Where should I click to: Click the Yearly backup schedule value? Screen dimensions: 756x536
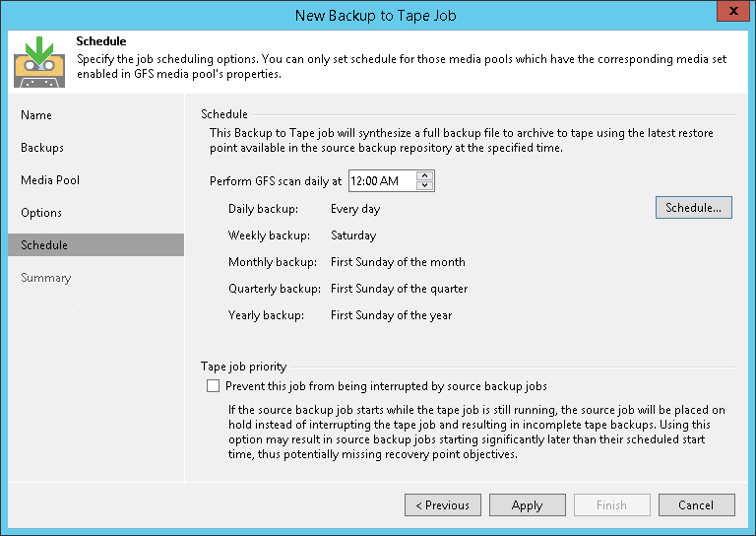point(391,315)
